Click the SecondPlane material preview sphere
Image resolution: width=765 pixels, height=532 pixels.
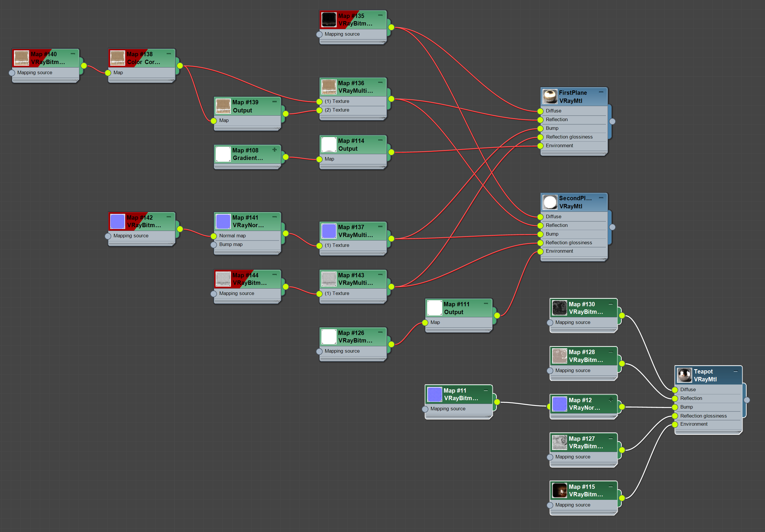coord(550,202)
